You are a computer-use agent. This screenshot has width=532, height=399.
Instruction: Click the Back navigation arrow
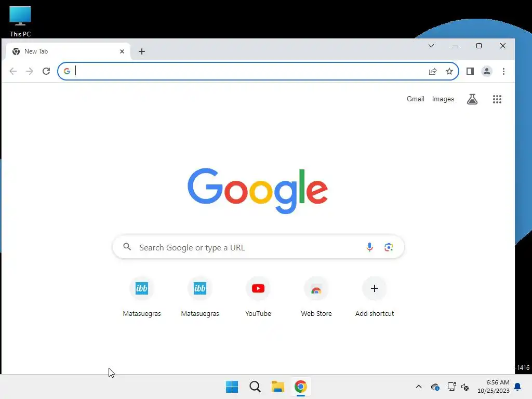click(x=13, y=71)
